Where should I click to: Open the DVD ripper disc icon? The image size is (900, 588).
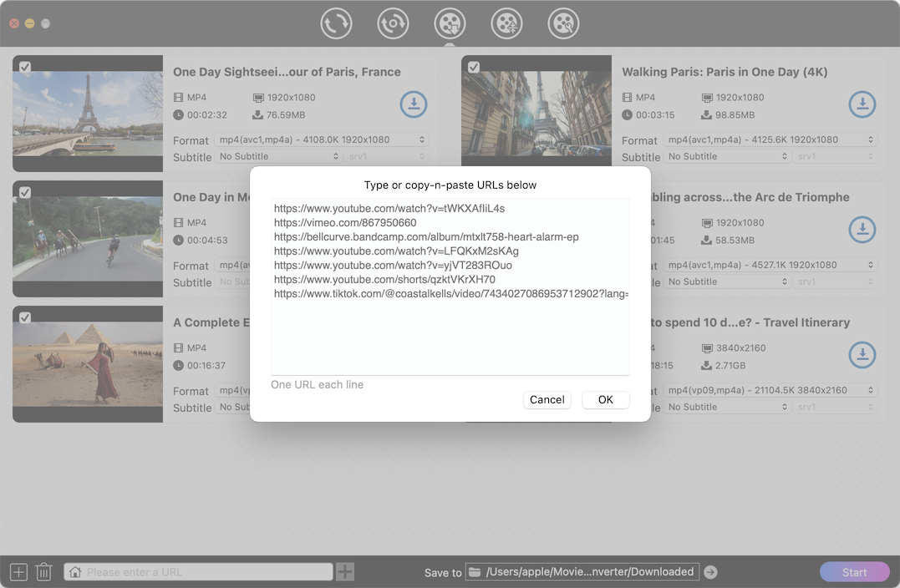[393, 23]
